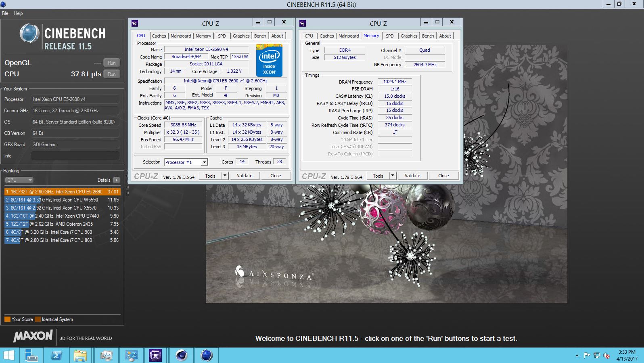Open SPD tab in left CPU-Z window
The image size is (644, 363).
[222, 36]
